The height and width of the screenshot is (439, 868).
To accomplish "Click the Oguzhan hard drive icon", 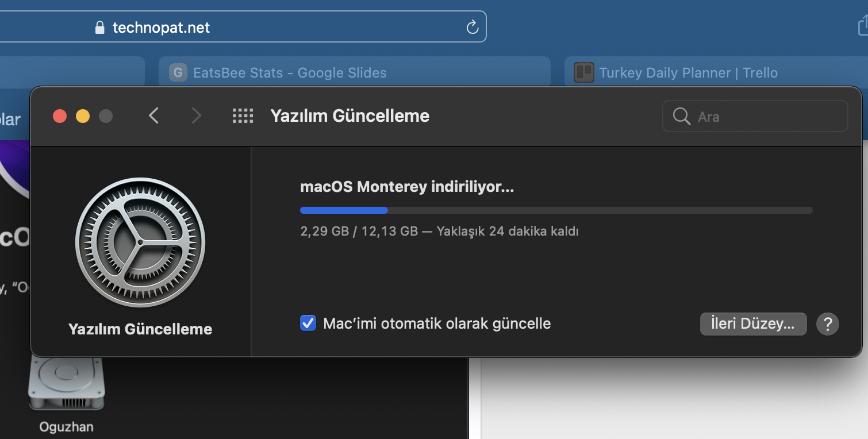I will pos(66,384).
